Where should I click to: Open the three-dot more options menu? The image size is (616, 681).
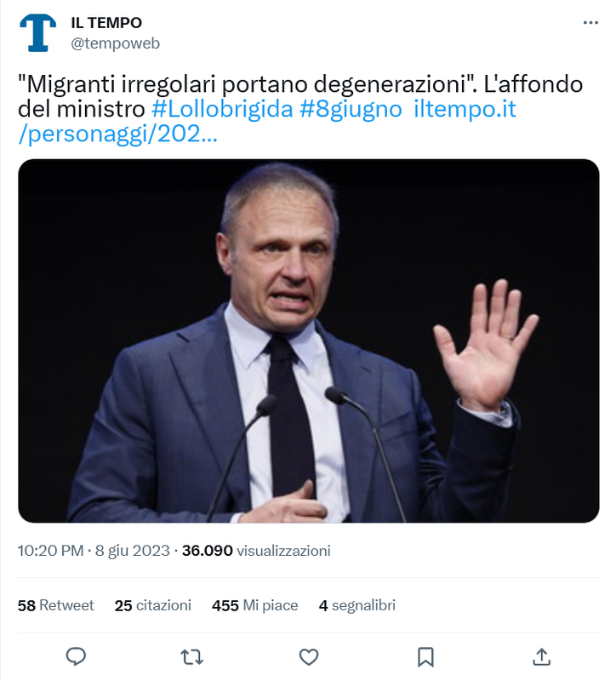point(590,23)
